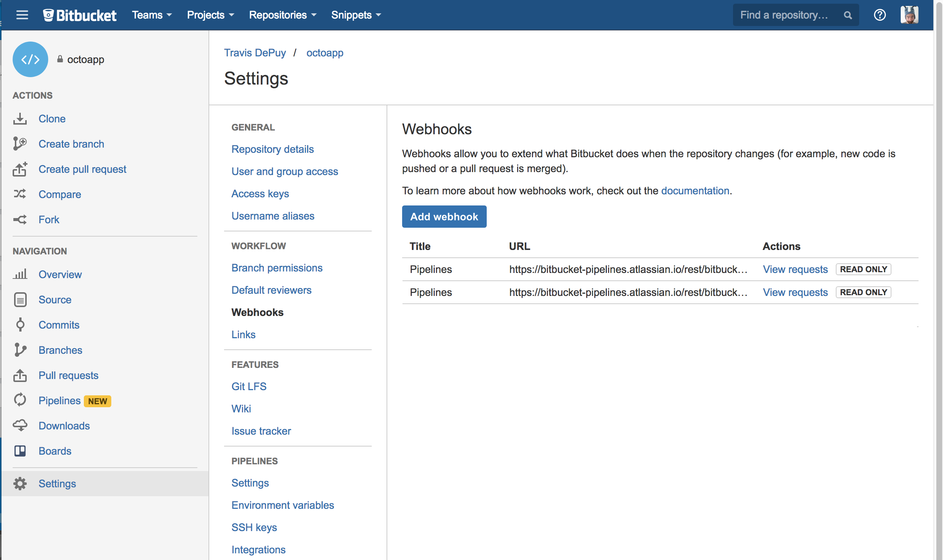Open the Snippets dropdown menu
Viewport: 943px width, 560px height.
point(356,15)
